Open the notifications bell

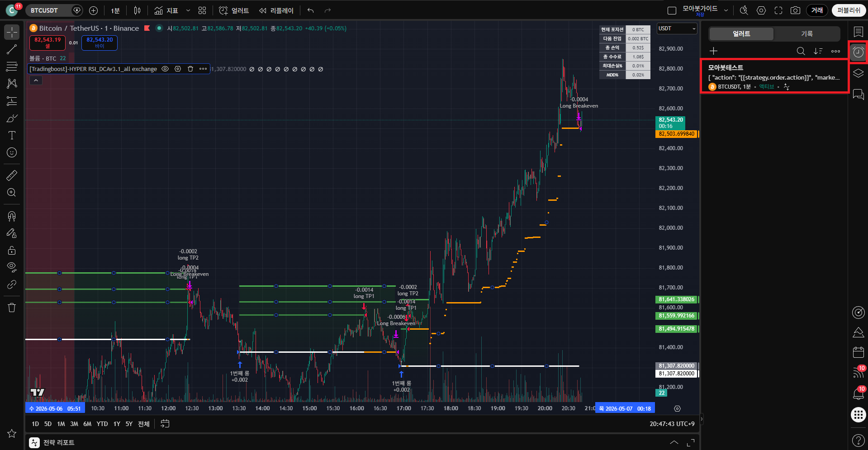(x=858, y=393)
